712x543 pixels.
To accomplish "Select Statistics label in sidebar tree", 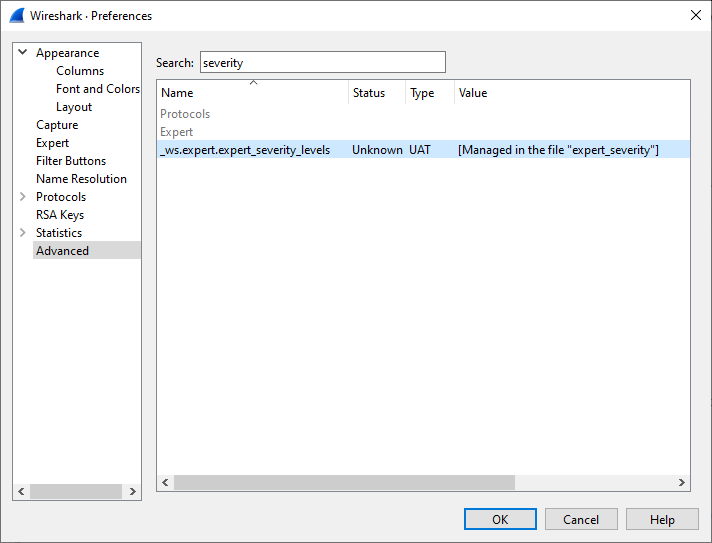I will [59, 232].
